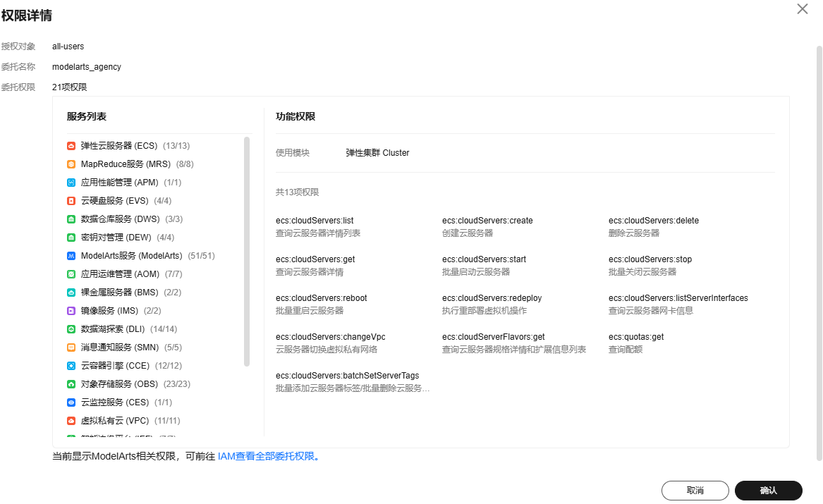Click the dialog's right-side vertical scrollbar
823x504 pixels.
[x=819, y=253]
